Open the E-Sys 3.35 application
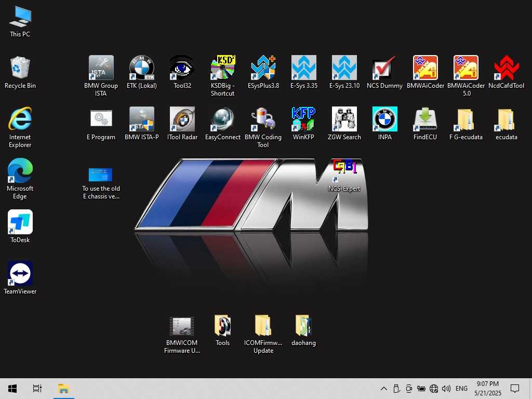Image resolution: width=532 pixels, height=399 pixels. (x=303, y=68)
